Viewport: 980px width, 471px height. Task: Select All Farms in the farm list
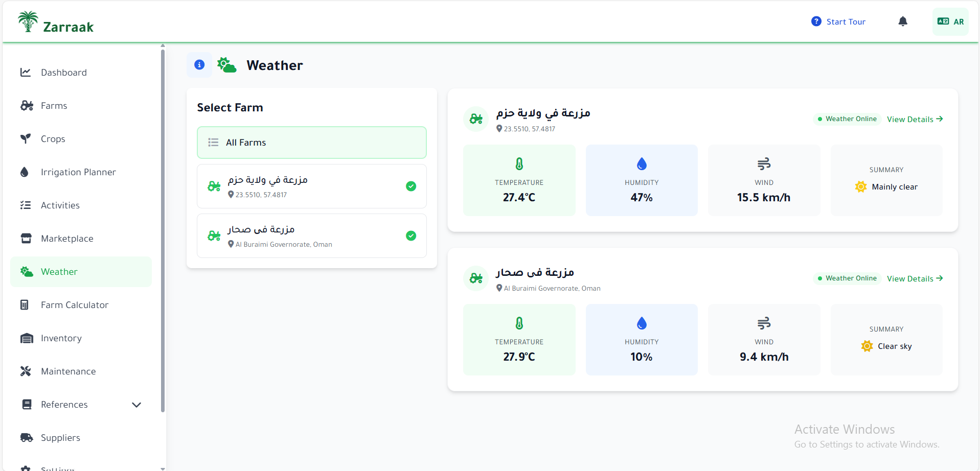pyautogui.click(x=311, y=143)
